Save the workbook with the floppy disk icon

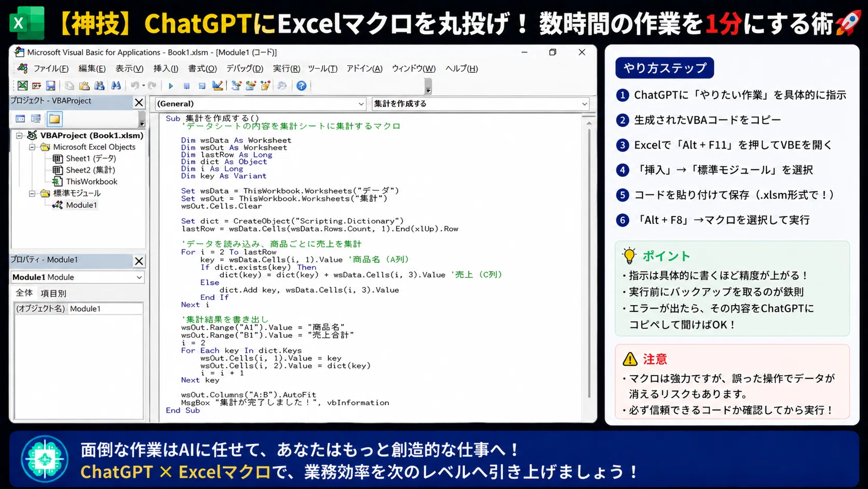tap(50, 86)
